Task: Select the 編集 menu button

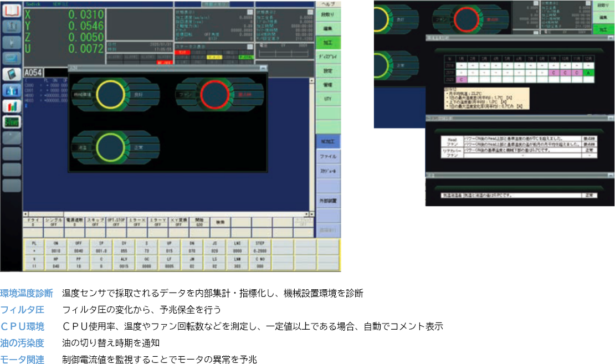Action: click(328, 29)
